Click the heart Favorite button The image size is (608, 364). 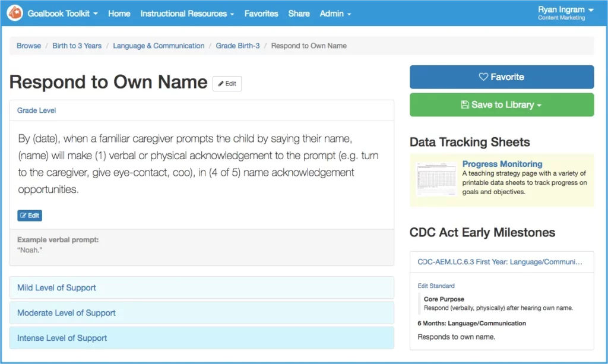pyautogui.click(x=501, y=77)
